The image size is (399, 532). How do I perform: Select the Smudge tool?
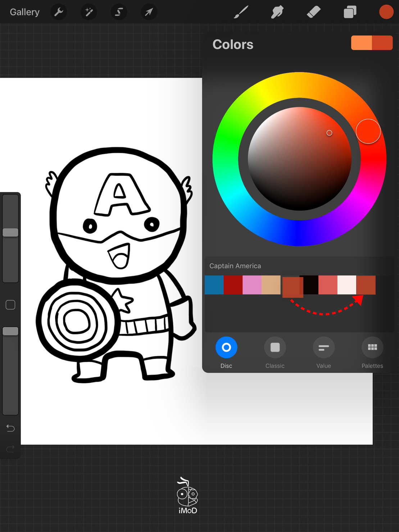[x=277, y=12]
